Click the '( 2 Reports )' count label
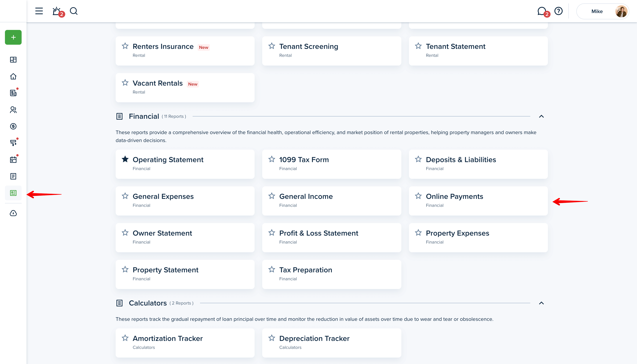Viewport: 637px width, 364px height. coord(181,303)
